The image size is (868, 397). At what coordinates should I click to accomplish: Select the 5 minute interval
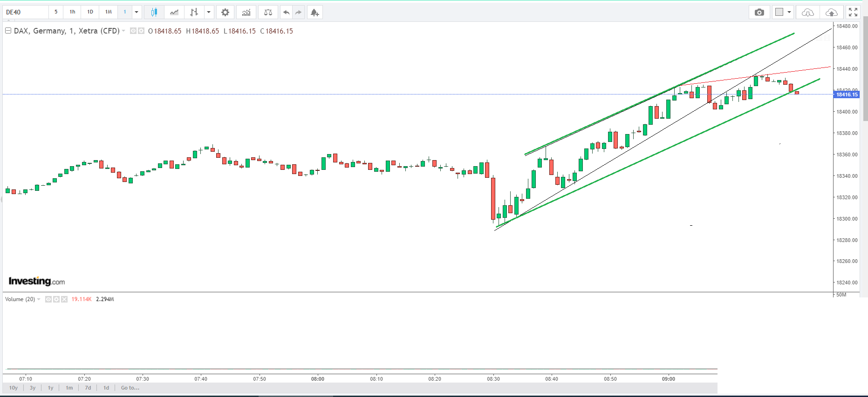click(x=56, y=12)
